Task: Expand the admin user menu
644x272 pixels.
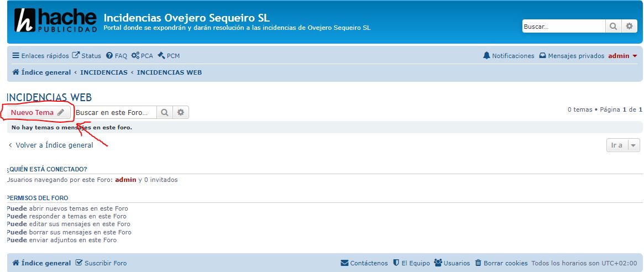Action: click(x=622, y=56)
